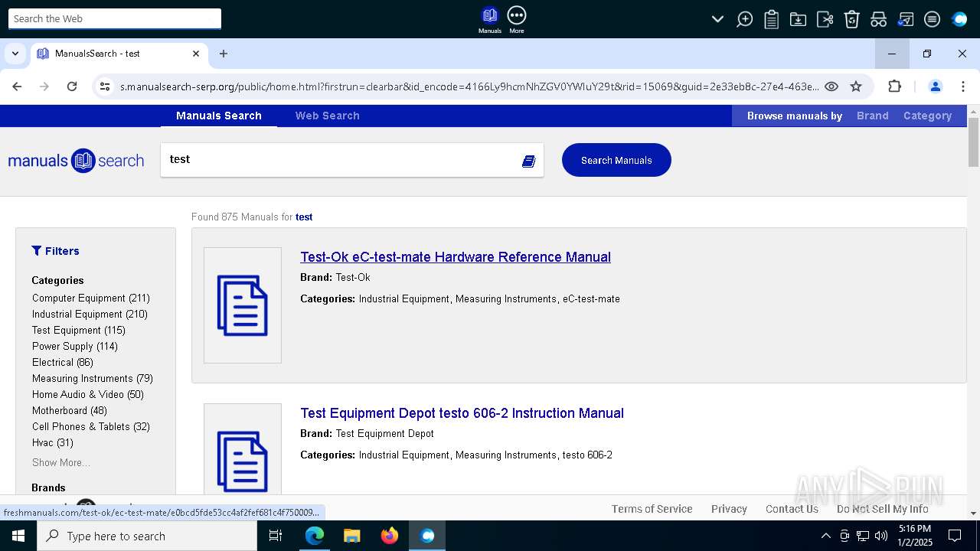Filter by Computer Equipment (211)
Screen dimensions: 980x551
click(91, 298)
